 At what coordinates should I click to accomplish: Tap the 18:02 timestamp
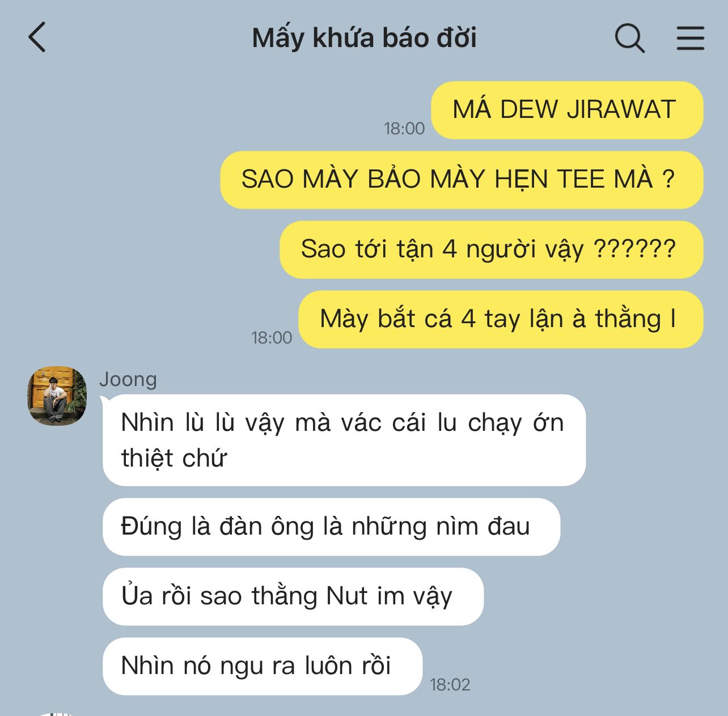coord(450,685)
